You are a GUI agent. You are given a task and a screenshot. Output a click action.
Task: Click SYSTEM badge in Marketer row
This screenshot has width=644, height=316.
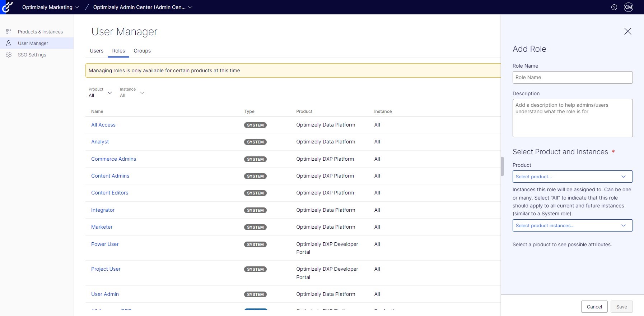255,227
